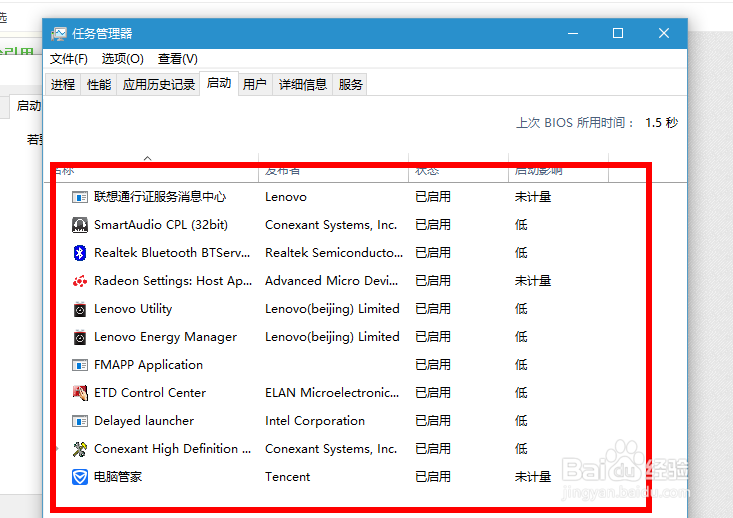Click the Delayed launcher icon

79,421
